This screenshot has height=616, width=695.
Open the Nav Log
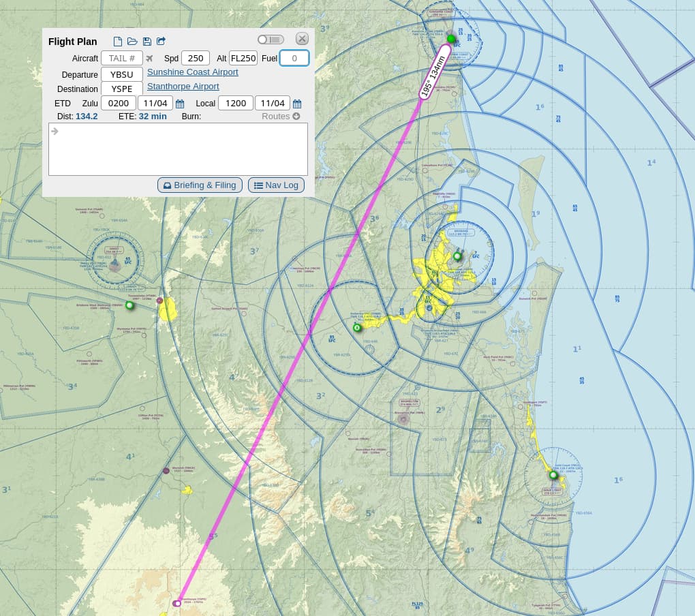pyautogui.click(x=276, y=185)
